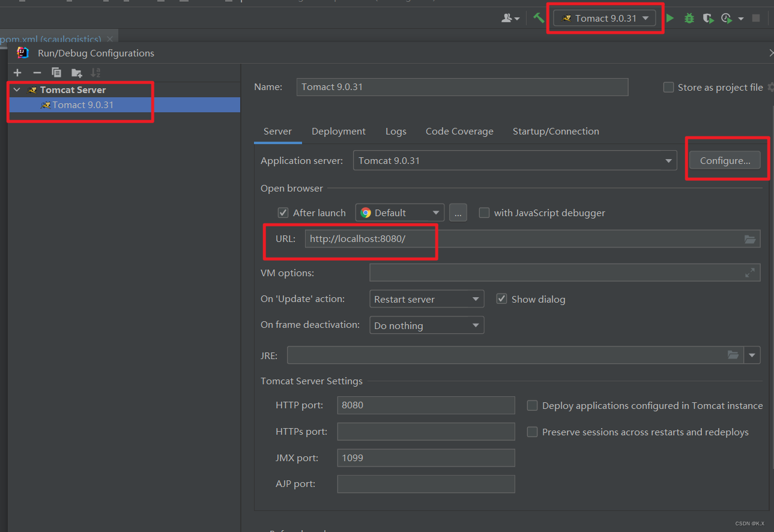Click the JRE browse folder icon
The image size is (774, 532).
point(733,355)
